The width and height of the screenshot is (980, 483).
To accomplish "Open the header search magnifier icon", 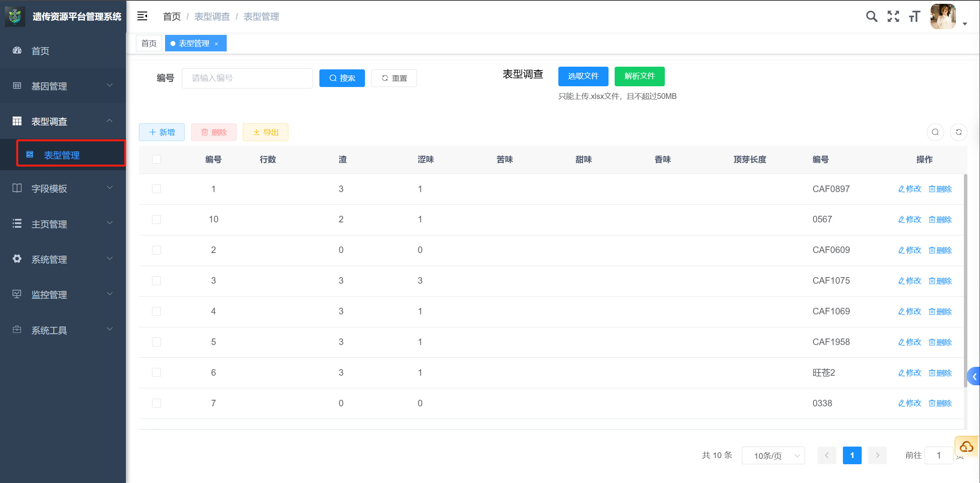I will coord(872,16).
